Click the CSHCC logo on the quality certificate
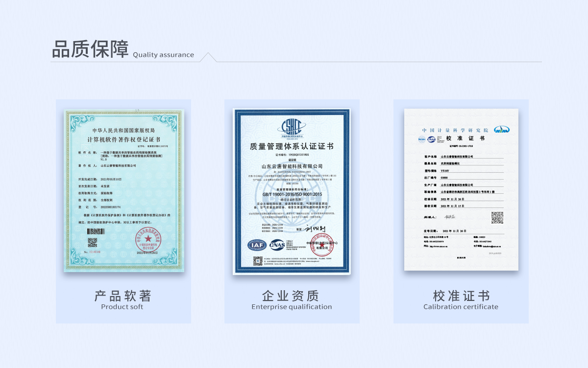This screenshot has width=588, height=368. click(291, 127)
